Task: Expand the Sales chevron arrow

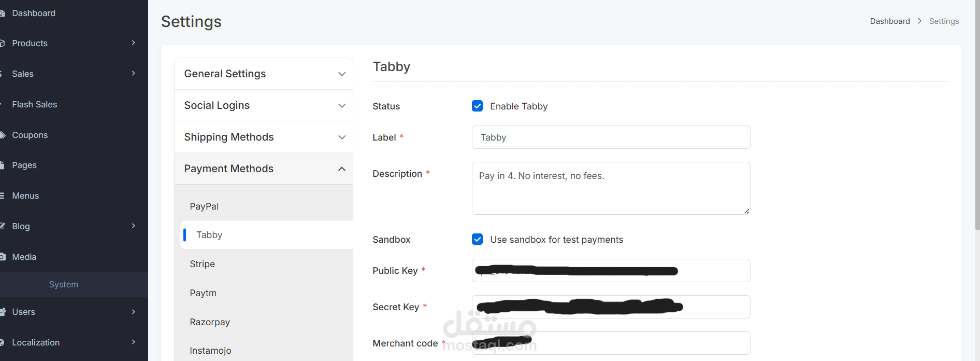Action: pyautogui.click(x=133, y=74)
